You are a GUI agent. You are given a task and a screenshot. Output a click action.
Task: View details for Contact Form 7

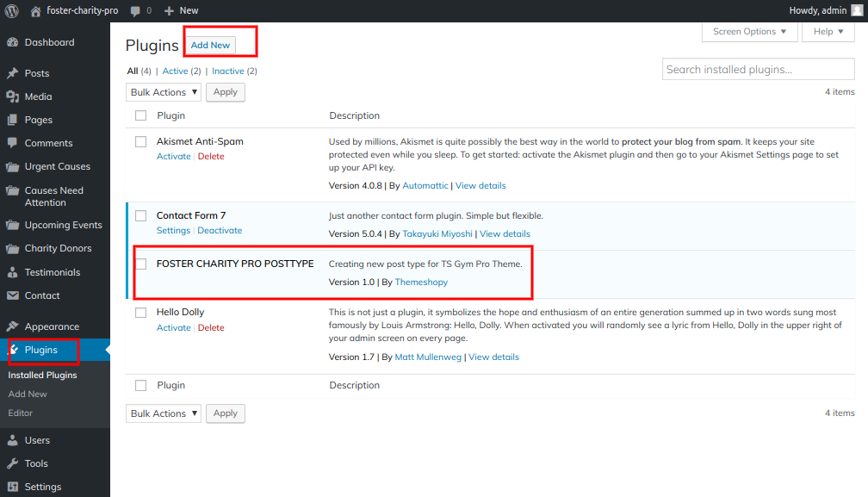pos(505,233)
